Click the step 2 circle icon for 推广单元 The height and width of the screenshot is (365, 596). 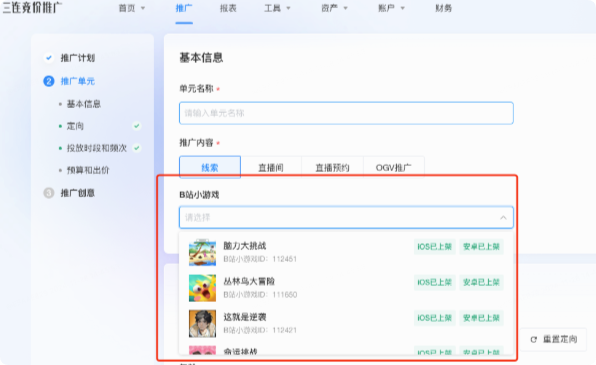tap(49, 81)
